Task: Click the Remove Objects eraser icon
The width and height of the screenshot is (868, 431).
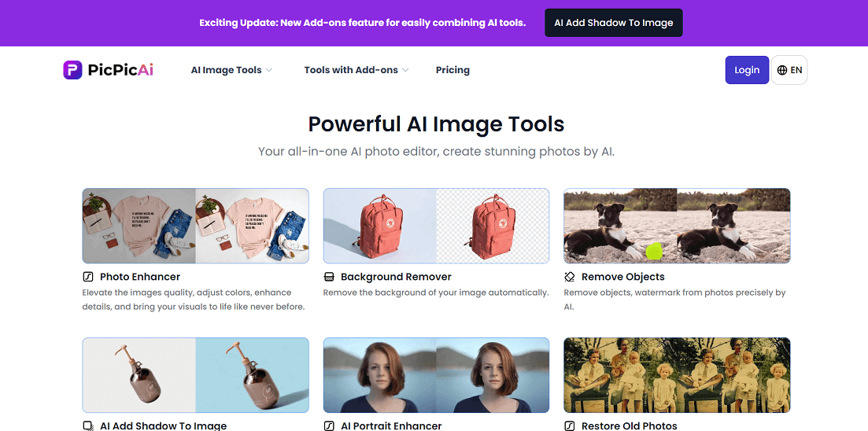Action: click(570, 277)
